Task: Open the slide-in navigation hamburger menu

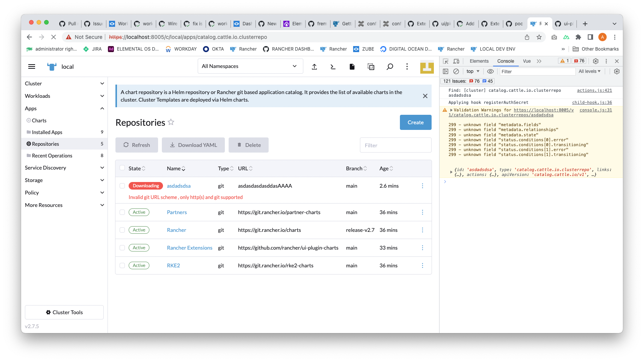Action: (32, 66)
